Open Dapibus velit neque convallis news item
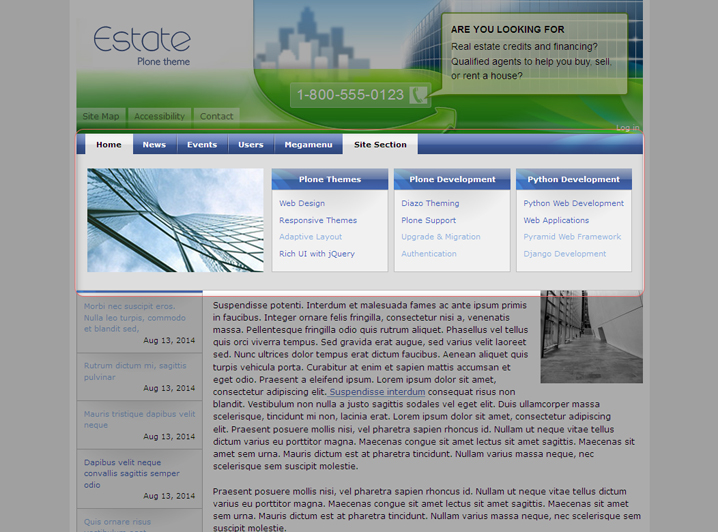The height and width of the screenshot is (532, 718). point(131,473)
